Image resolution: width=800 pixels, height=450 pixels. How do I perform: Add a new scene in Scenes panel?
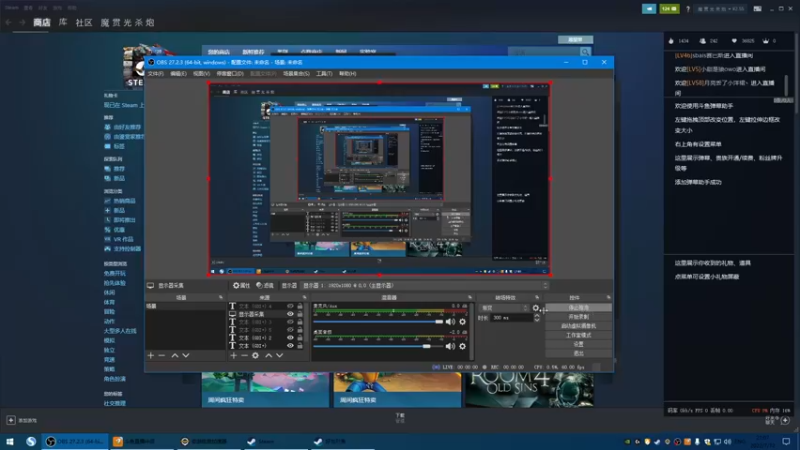pos(151,356)
